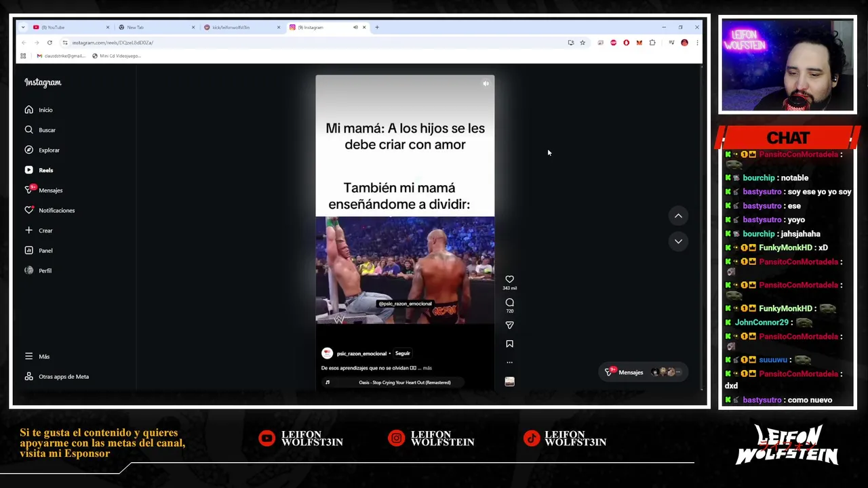Click the address bar URL
This screenshot has height=488, width=868.
click(x=113, y=43)
